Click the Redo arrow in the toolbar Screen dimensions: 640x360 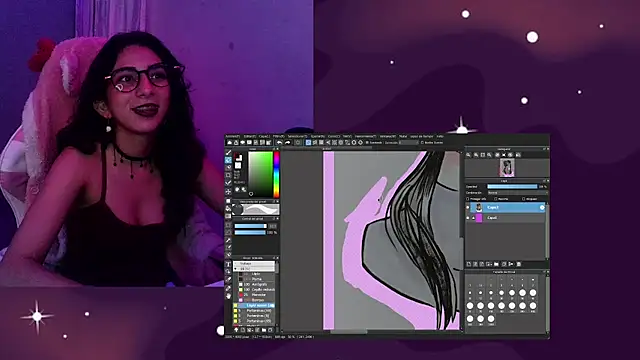(287, 142)
